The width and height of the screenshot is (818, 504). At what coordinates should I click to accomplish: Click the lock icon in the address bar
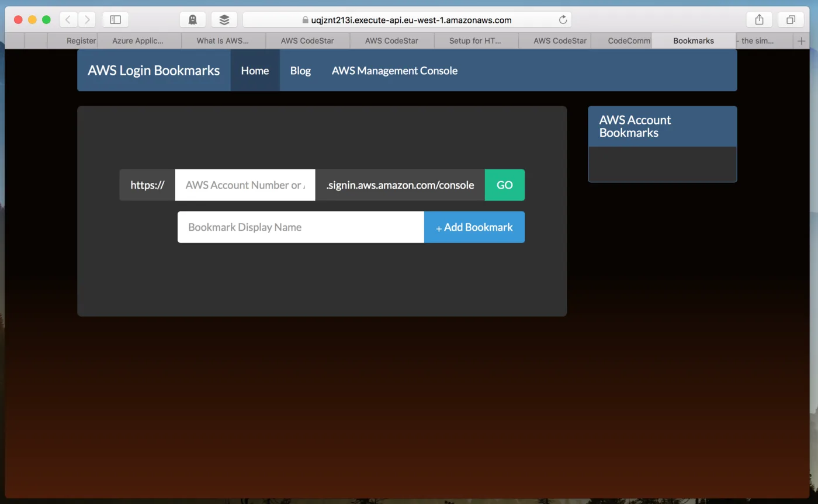point(305,20)
